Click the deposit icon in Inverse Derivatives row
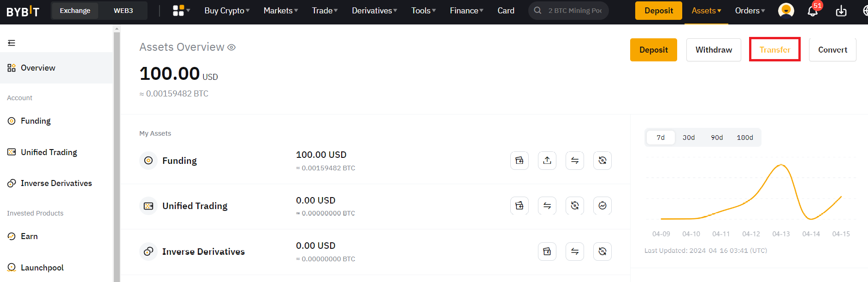Viewport: 868px width, 282px height. click(547, 252)
